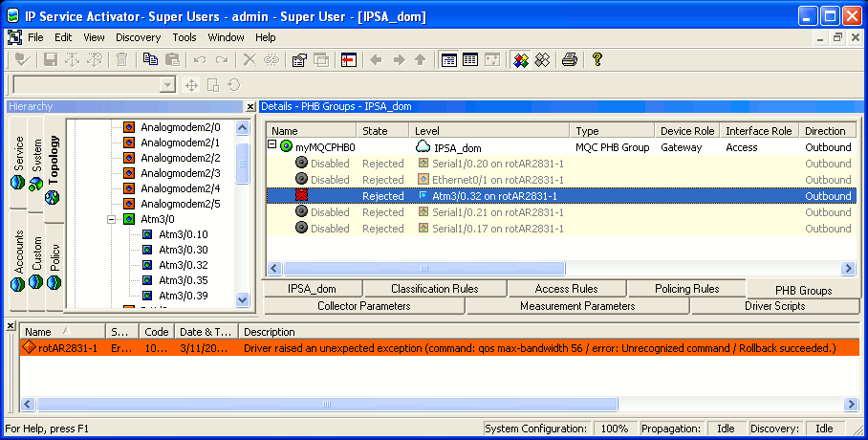Select Analogmodem2/3 in hierarchy tree

(180, 173)
